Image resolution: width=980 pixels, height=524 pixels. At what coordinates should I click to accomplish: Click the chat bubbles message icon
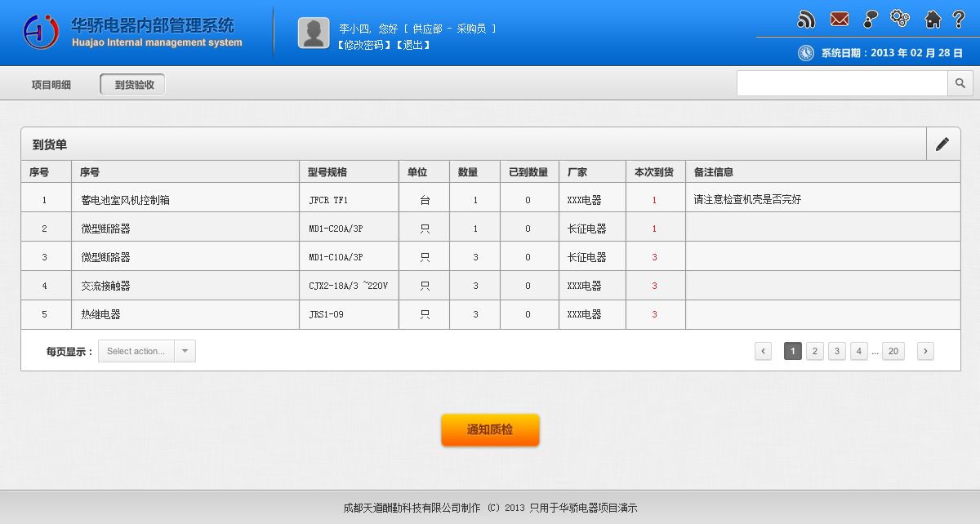(x=871, y=20)
